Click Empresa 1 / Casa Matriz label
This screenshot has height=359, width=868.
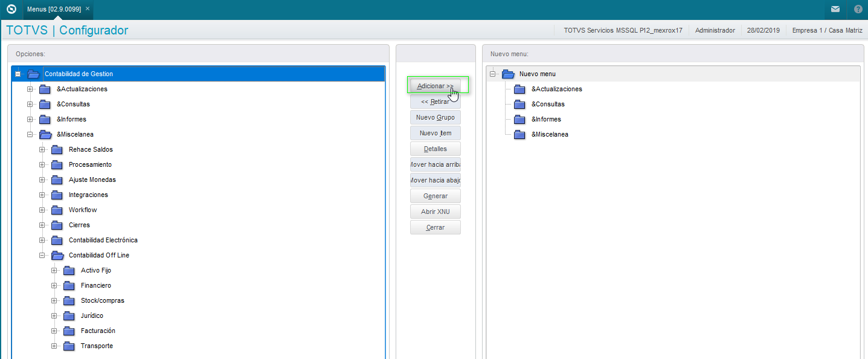(828, 30)
